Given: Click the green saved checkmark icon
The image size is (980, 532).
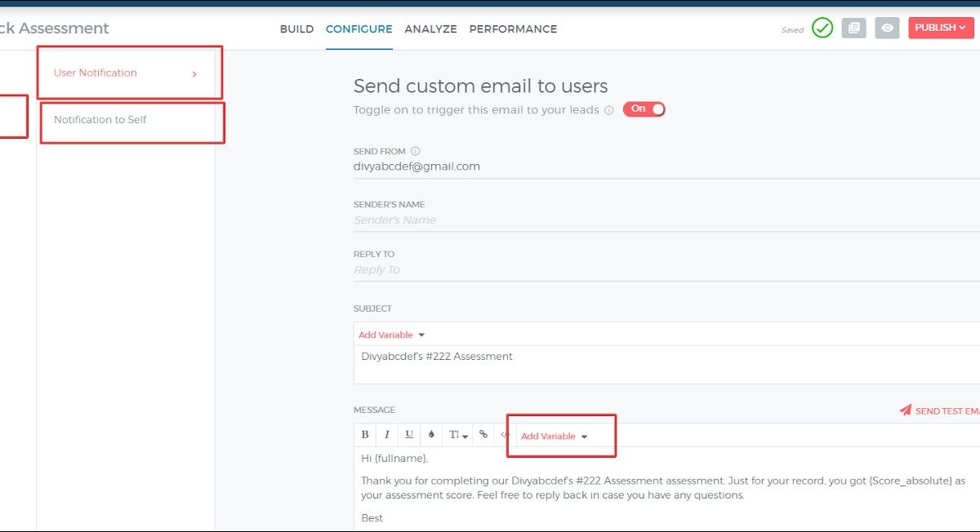Looking at the screenshot, I should [x=822, y=29].
